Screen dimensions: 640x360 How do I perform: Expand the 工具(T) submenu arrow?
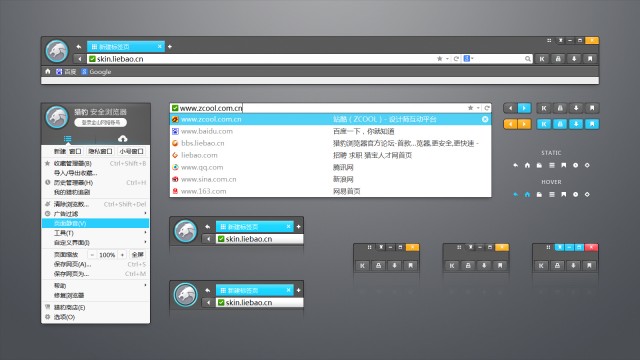pos(145,233)
